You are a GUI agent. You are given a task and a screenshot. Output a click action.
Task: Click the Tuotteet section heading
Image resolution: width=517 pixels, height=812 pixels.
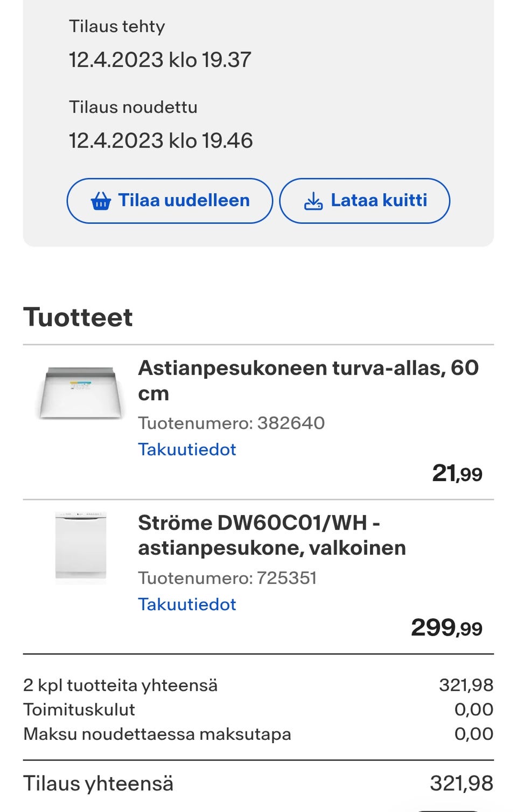[x=78, y=317]
